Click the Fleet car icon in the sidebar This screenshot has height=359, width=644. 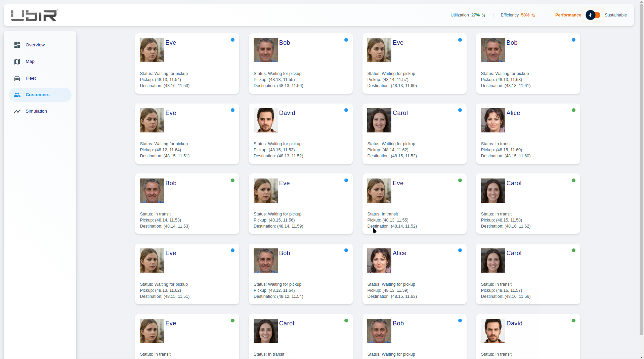tap(17, 78)
